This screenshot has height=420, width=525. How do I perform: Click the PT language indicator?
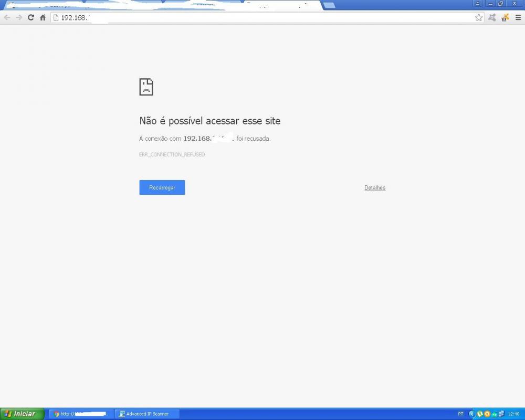(x=461, y=414)
